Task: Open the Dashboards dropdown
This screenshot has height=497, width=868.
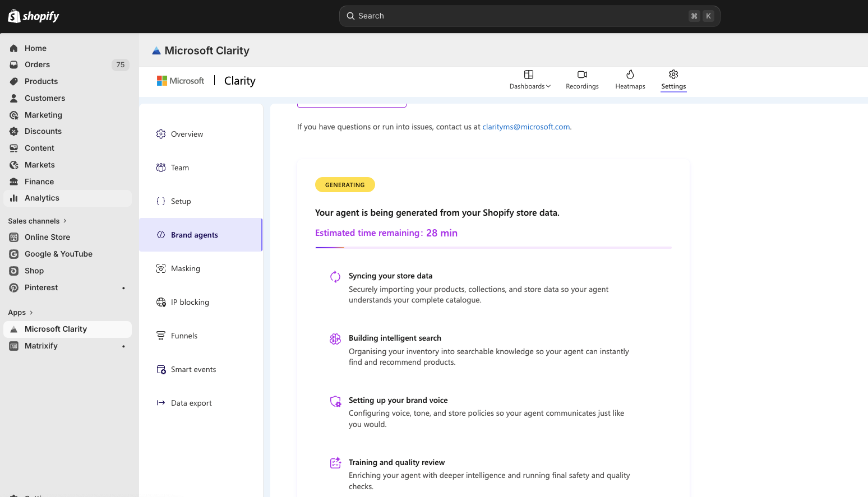Action: pyautogui.click(x=529, y=80)
